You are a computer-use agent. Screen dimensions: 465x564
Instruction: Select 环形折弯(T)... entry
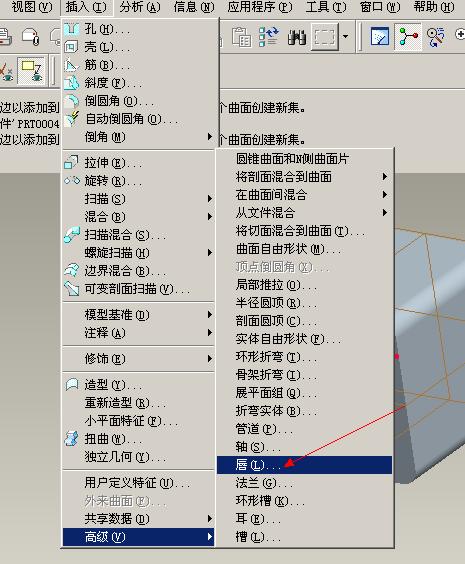click(x=304, y=357)
